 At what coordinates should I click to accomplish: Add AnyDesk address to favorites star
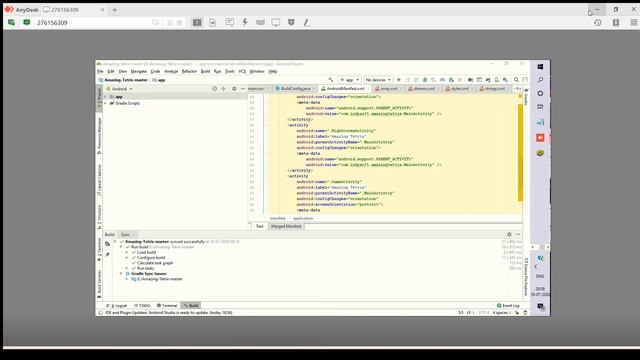(179, 22)
